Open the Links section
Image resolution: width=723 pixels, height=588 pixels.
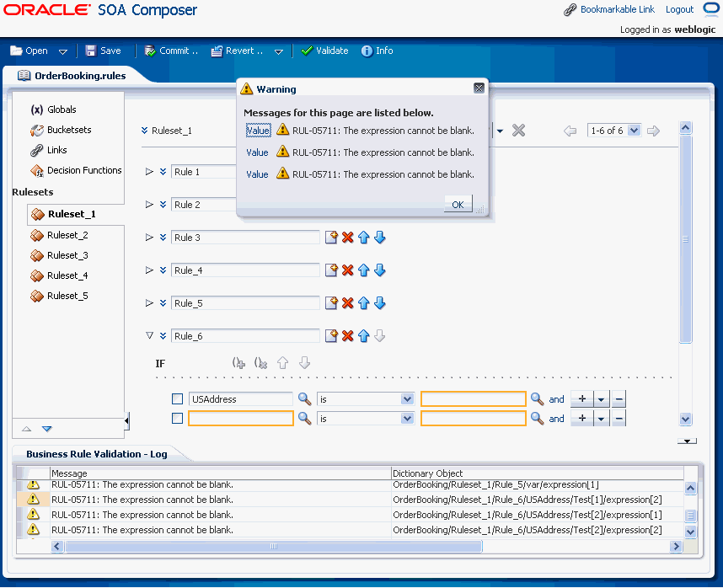pos(48,150)
